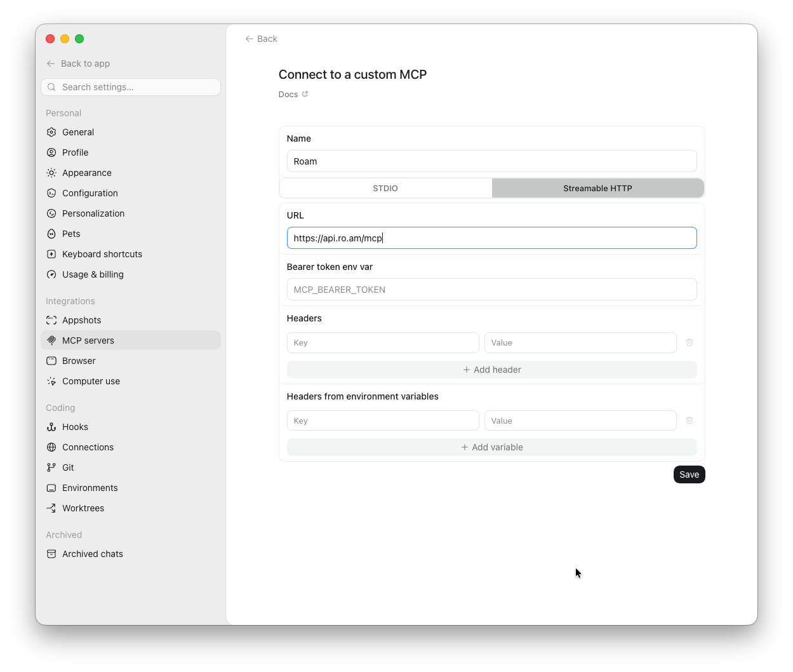The height and width of the screenshot is (672, 793).
Task: Select Personalization label in sidebar
Action: [93, 213]
